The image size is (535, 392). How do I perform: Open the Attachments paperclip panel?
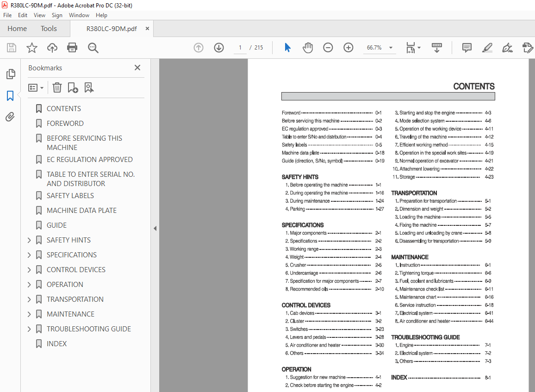(10, 117)
